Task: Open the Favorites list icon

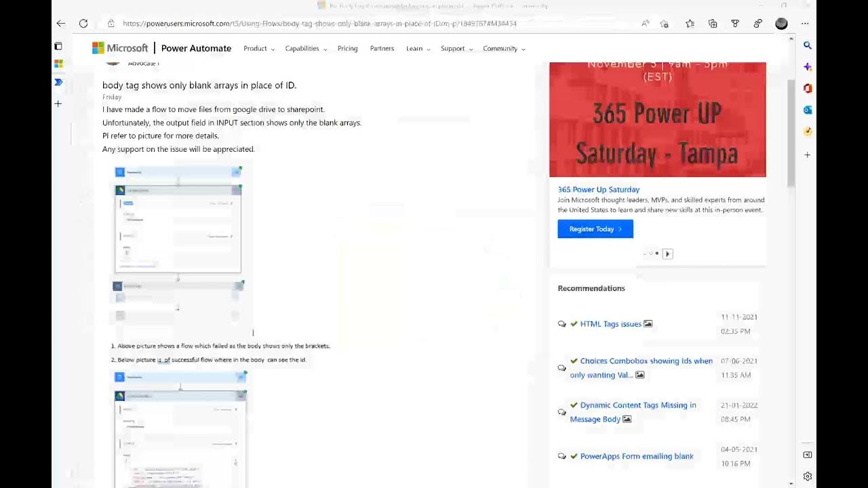Action: click(690, 24)
